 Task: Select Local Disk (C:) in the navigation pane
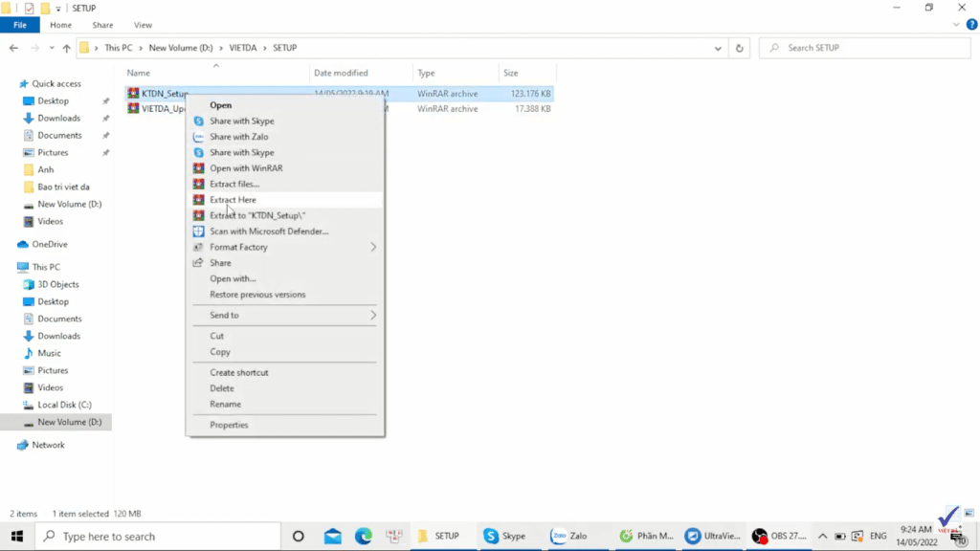point(64,405)
